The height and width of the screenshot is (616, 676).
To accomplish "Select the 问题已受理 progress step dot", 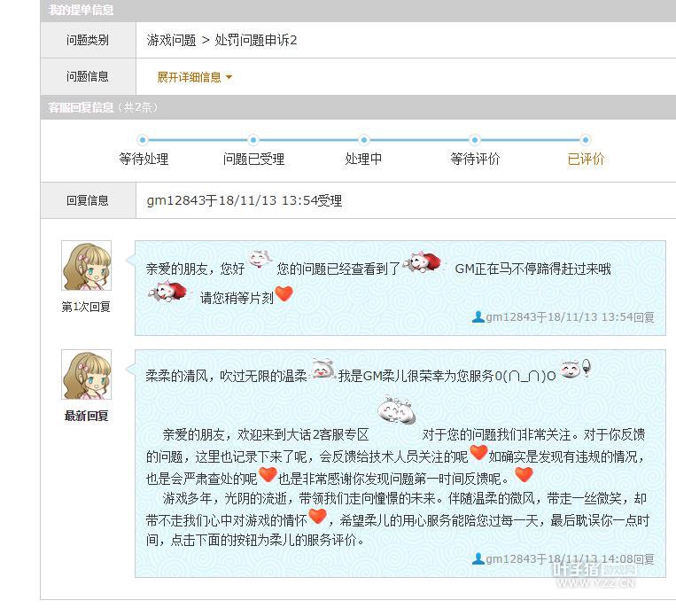I will [253, 140].
